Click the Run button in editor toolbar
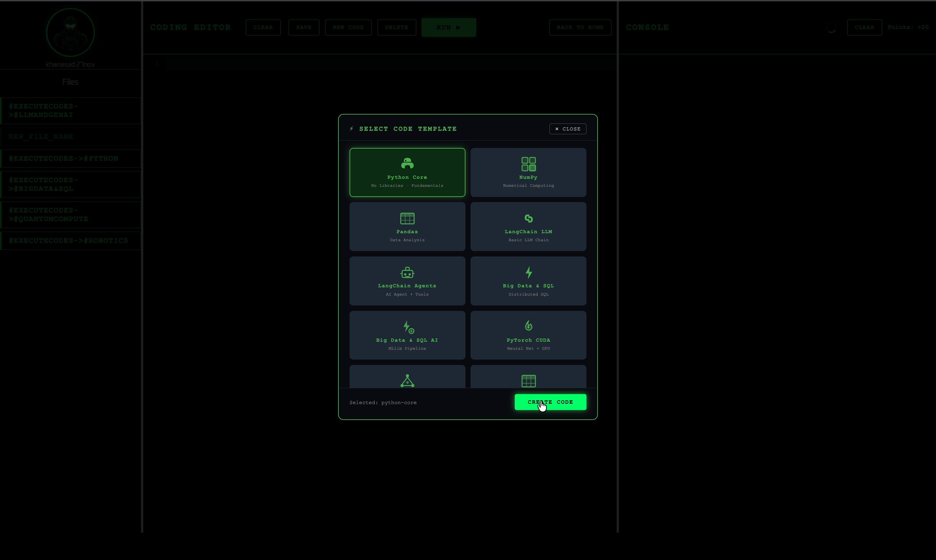The height and width of the screenshot is (560, 936). [449, 28]
